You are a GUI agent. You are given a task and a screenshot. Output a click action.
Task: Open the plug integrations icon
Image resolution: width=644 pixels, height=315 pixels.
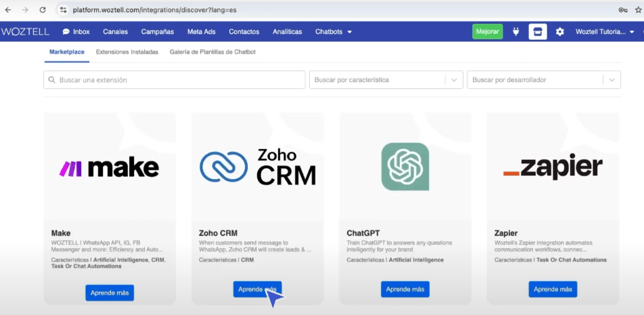(516, 32)
